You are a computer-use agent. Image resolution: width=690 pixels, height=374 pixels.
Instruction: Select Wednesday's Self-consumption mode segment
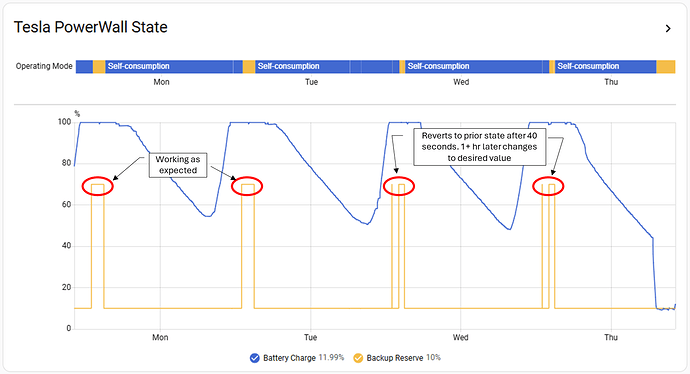point(473,66)
